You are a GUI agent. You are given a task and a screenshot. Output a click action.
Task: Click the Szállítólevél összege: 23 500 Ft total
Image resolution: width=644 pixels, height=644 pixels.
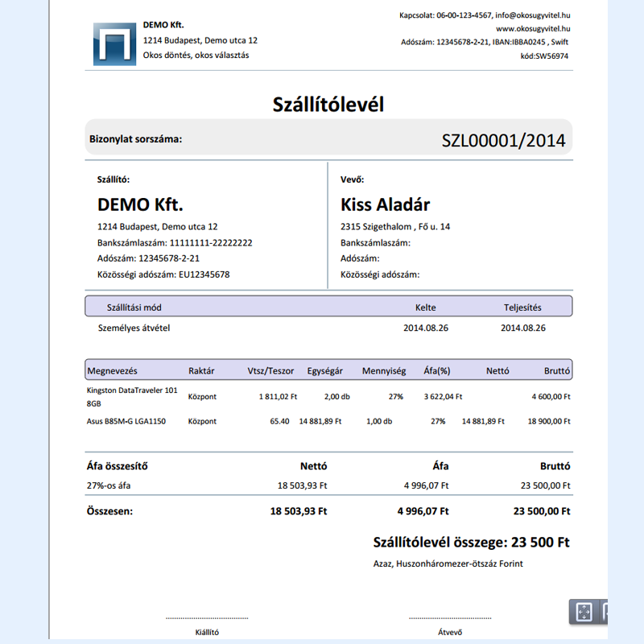(x=472, y=542)
